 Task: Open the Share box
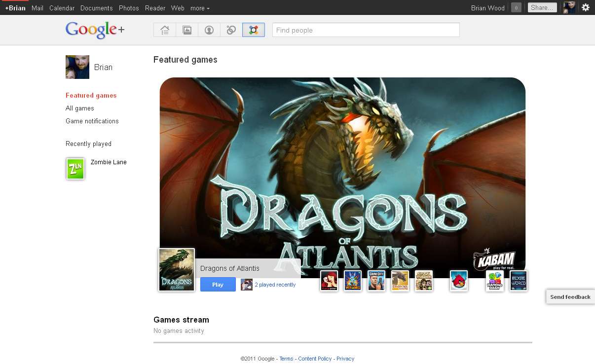tap(542, 7)
